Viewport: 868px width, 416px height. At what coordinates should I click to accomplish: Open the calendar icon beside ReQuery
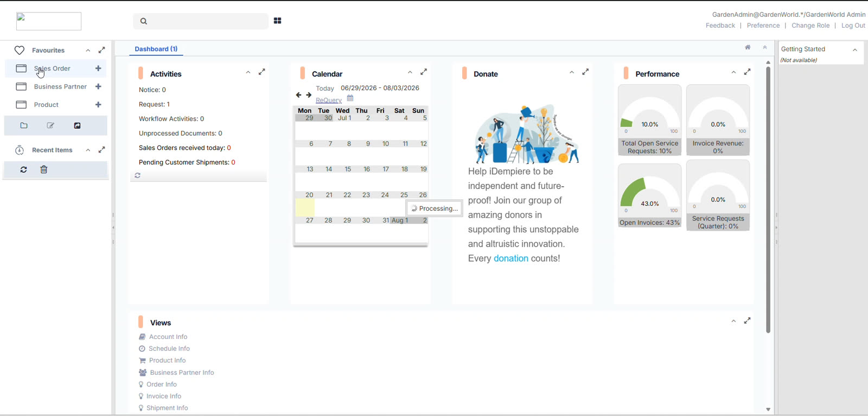(350, 98)
